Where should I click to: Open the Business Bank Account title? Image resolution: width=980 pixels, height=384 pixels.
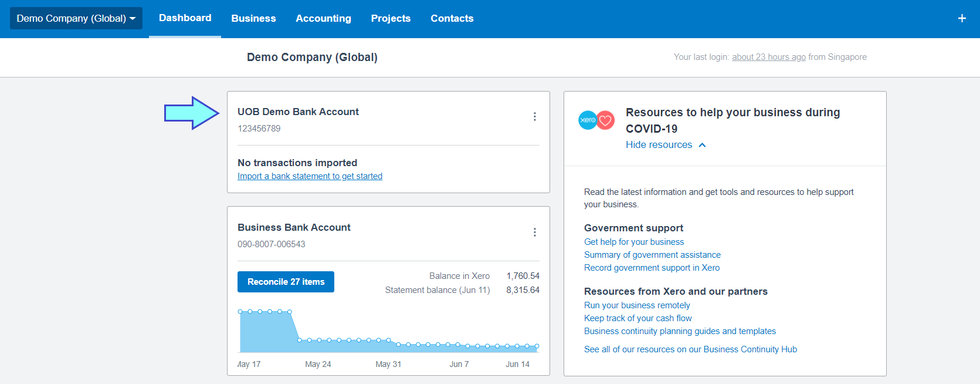coord(294,227)
